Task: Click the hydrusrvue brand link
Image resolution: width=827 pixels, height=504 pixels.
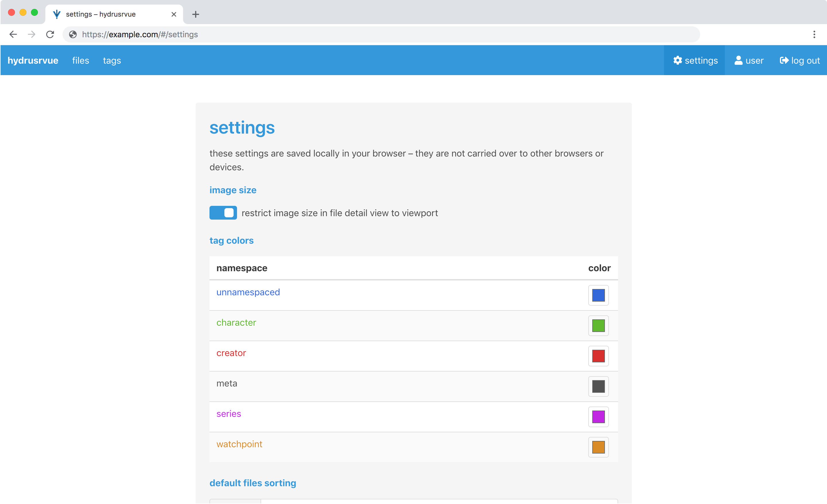Action: pos(33,60)
